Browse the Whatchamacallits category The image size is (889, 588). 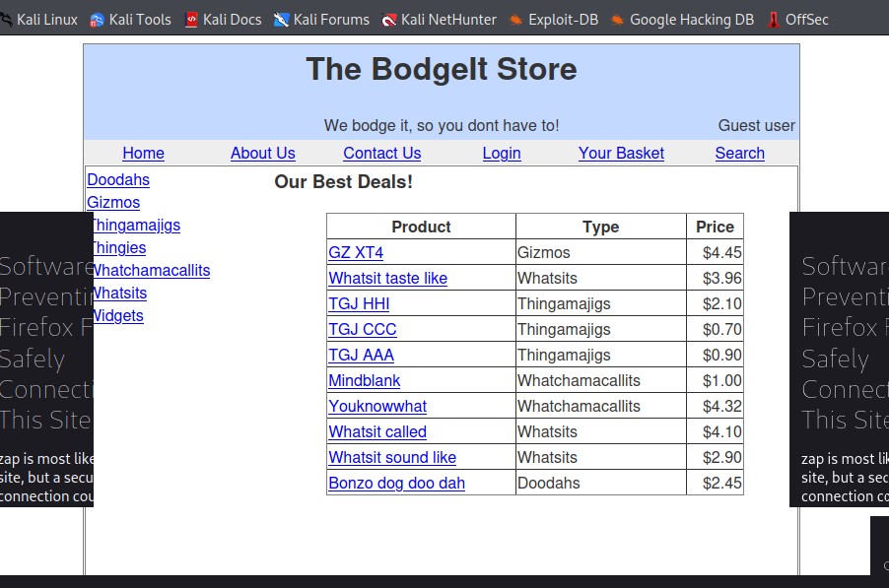(152, 270)
